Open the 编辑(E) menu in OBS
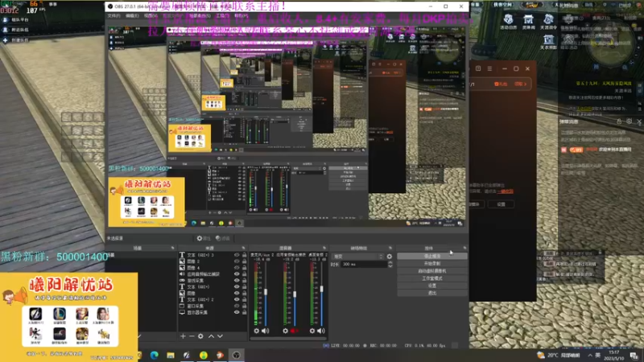644x362 pixels. coord(132,15)
